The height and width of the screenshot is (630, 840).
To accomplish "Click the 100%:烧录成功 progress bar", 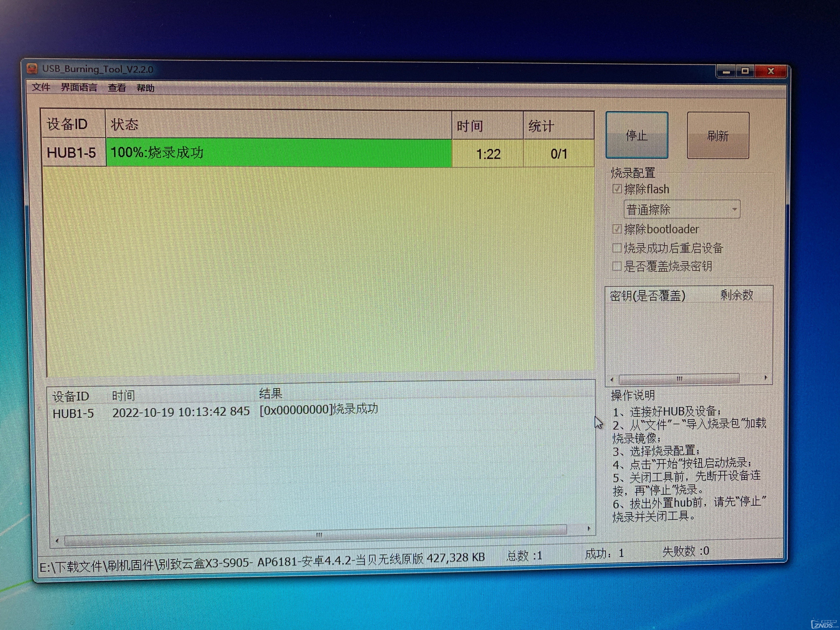I will [x=279, y=153].
